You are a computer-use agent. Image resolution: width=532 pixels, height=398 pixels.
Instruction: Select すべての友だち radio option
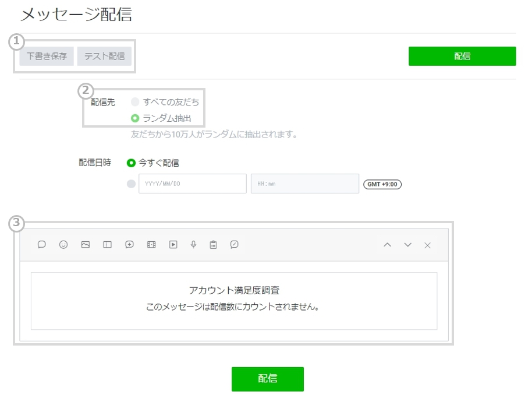135,101
